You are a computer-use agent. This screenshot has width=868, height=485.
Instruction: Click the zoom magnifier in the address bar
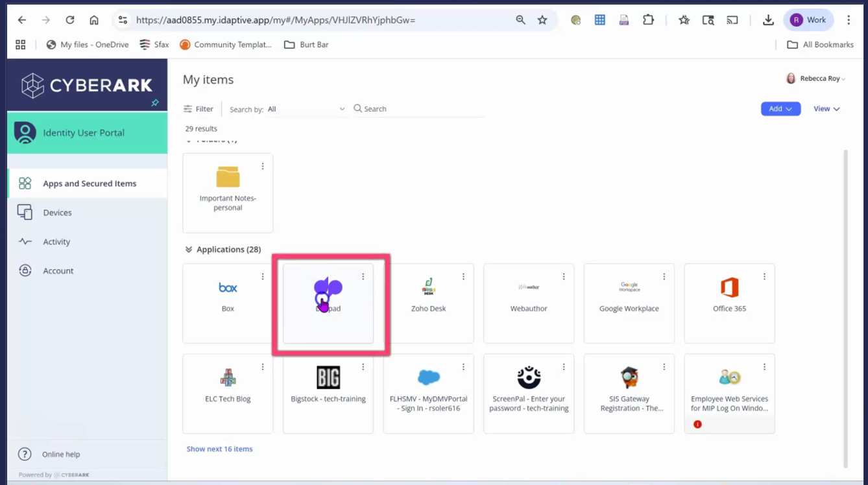pyautogui.click(x=520, y=20)
